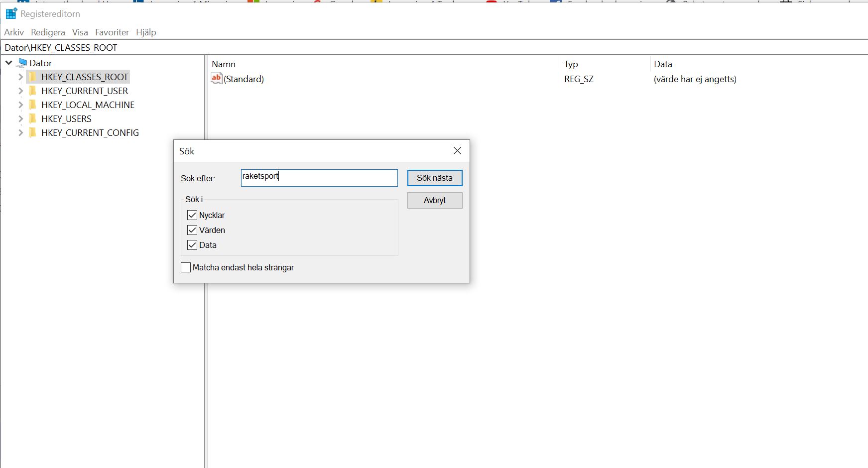The image size is (868, 468).
Task: Expand the HKEY_USERS branch arrow
Action: [x=20, y=119]
